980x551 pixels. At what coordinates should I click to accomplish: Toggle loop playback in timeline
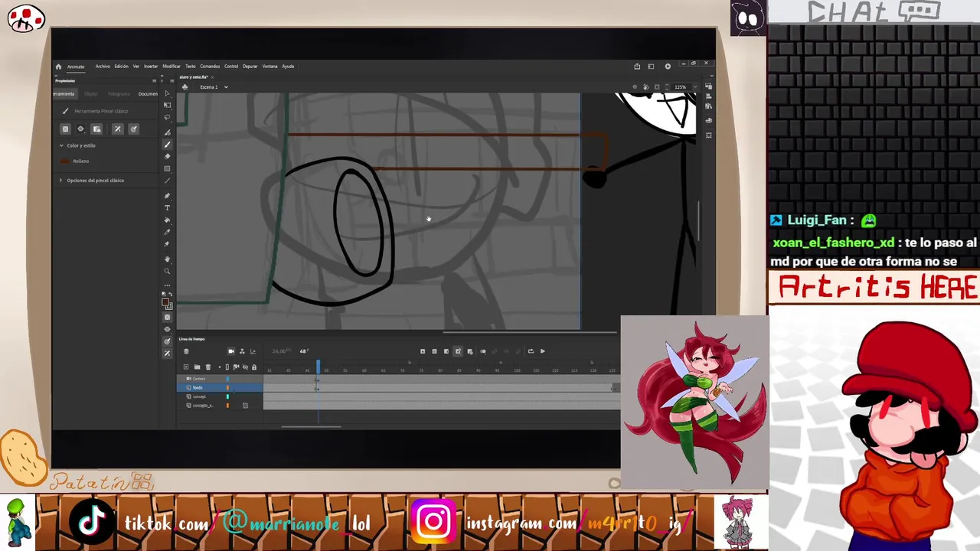[531, 351]
